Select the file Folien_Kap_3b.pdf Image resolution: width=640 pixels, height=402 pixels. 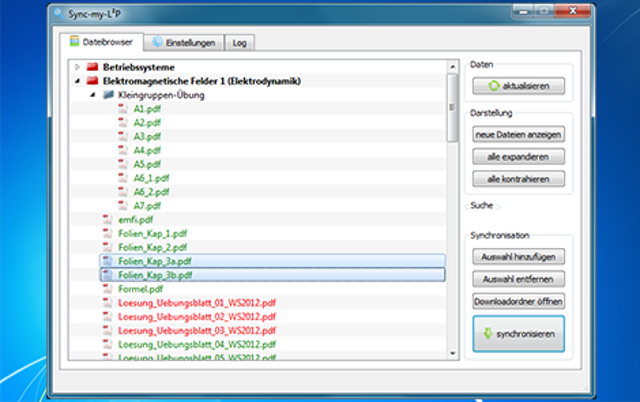click(155, 275)
